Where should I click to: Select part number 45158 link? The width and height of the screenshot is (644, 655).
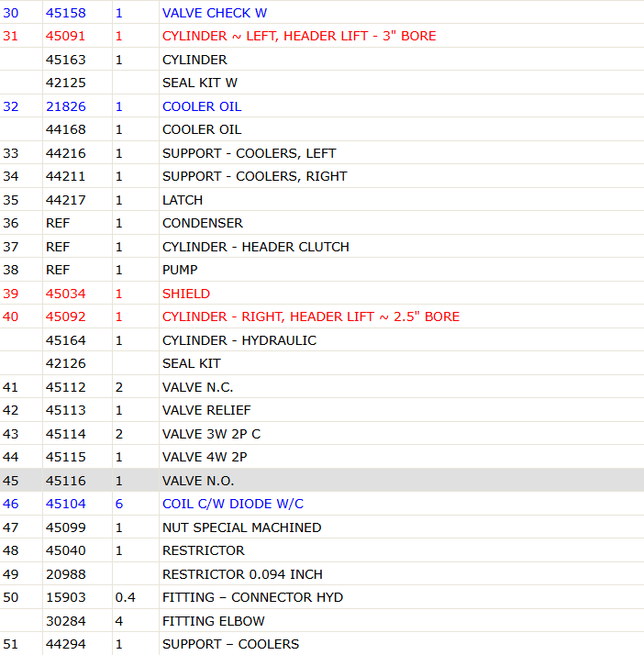pos(65,13)
